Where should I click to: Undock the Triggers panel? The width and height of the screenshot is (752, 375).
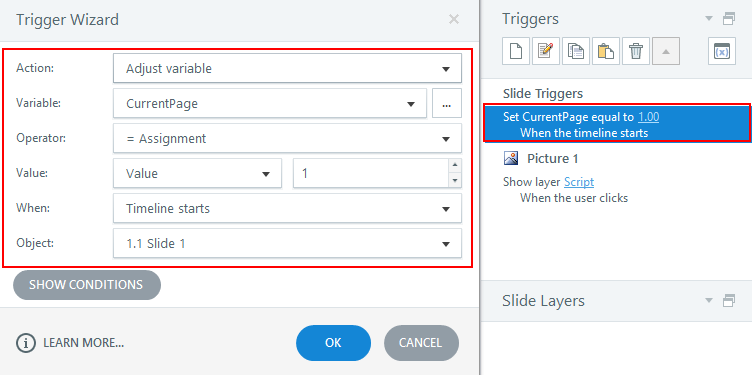click(x=728, y=19)
